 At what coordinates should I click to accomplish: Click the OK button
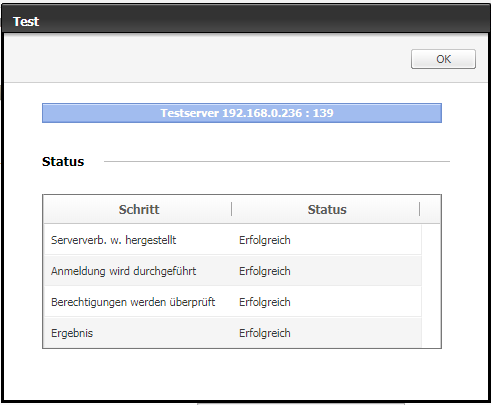443,59
